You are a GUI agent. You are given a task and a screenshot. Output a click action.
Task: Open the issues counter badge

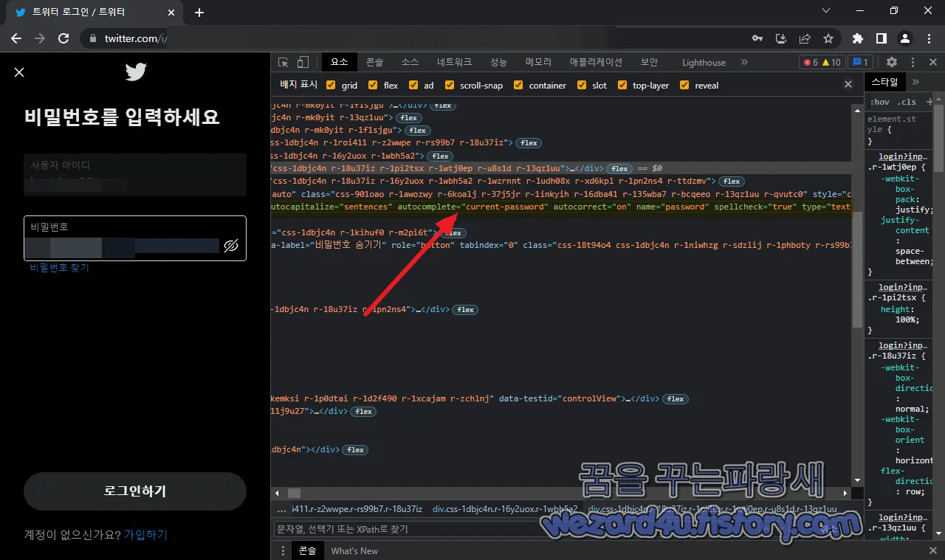pos(860,62)
